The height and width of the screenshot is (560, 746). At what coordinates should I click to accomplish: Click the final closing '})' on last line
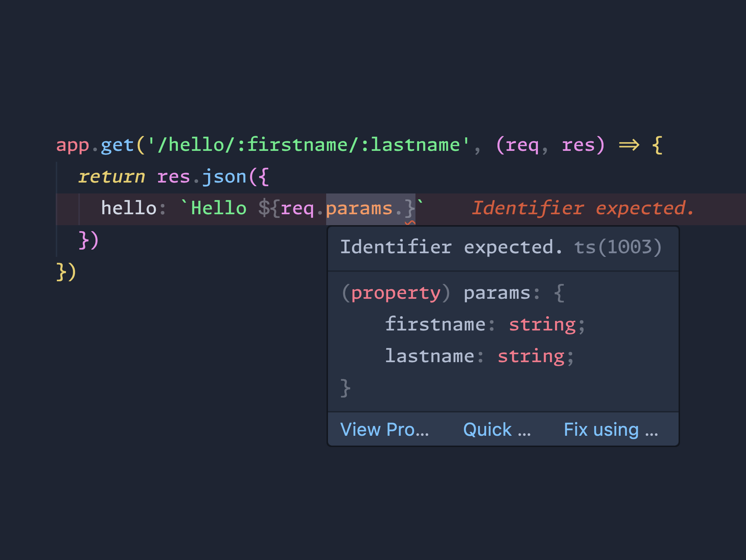[66, 272]
